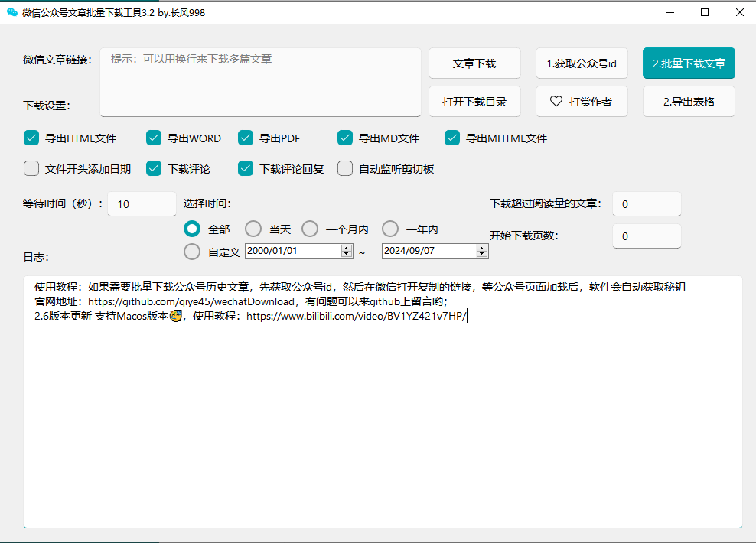Toggle off the 导出MD文件 checkbox
The height and width of the screenshot is (543, 756).
(x=344, y=138)
